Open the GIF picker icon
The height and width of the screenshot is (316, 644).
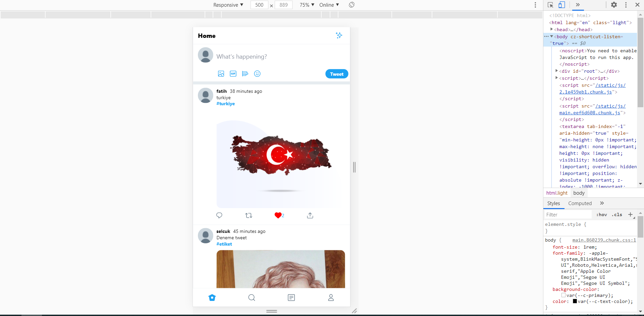pos(233,74)
